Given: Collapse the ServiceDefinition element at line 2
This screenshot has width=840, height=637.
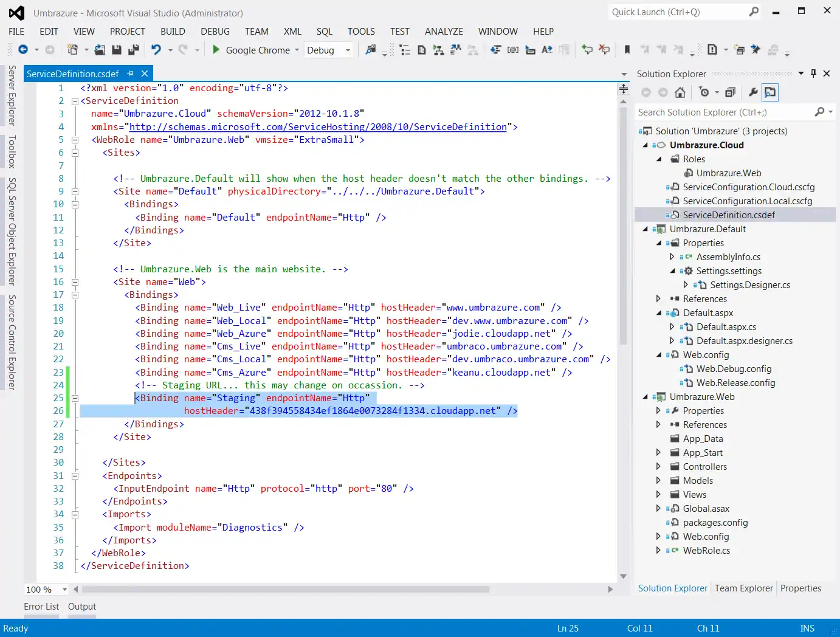Looking at the screenshot, I should coord(75,101).
